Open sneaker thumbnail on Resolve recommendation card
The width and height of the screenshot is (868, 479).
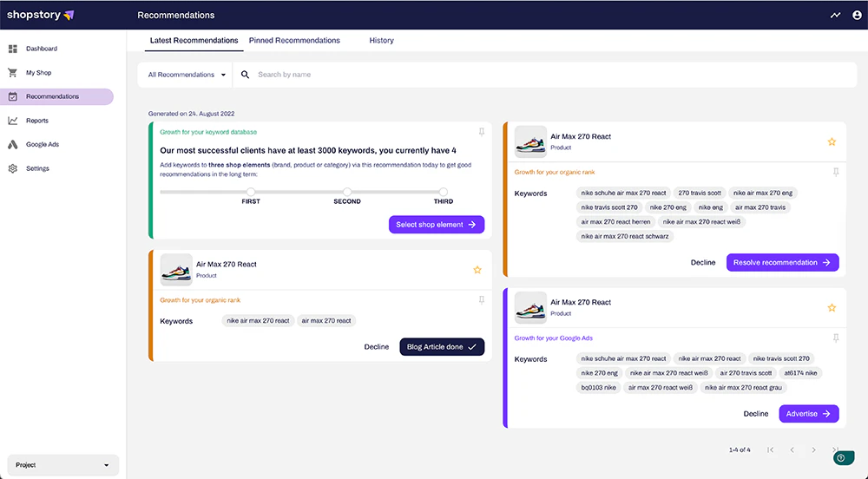pos(530,141)
